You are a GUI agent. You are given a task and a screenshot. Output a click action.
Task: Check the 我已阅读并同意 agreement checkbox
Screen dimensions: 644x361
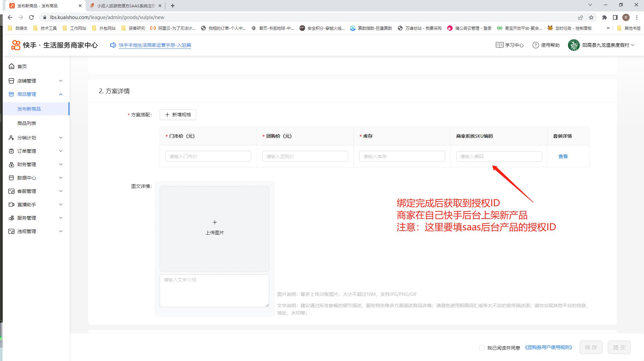482,348
